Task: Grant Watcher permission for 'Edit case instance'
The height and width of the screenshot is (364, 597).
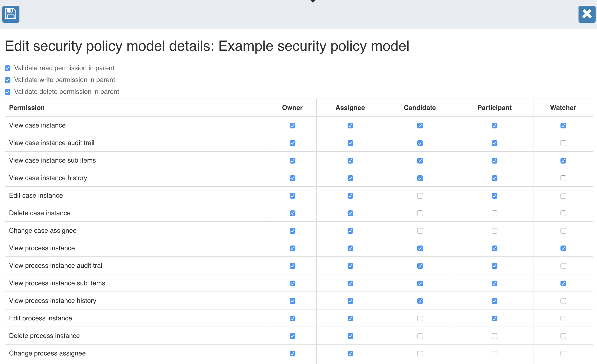Action: point(563,196)
